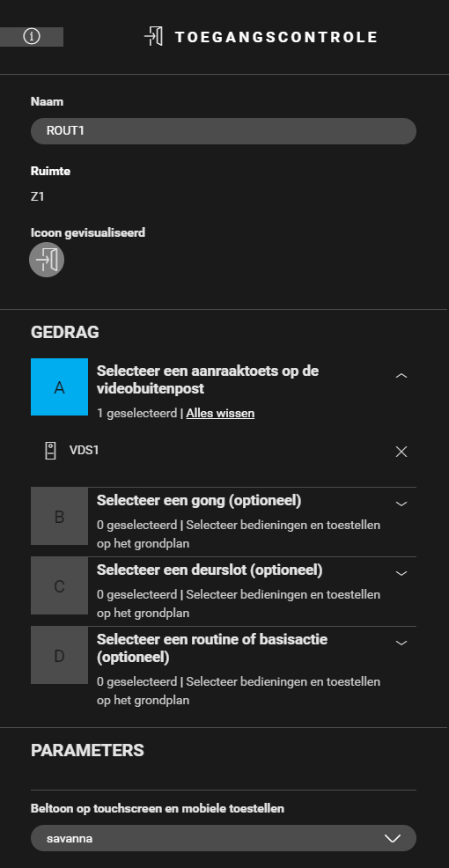Select the grey D step tile
Image resolution: width=449 pixels, height=868 pixels.
coord(59,656)
